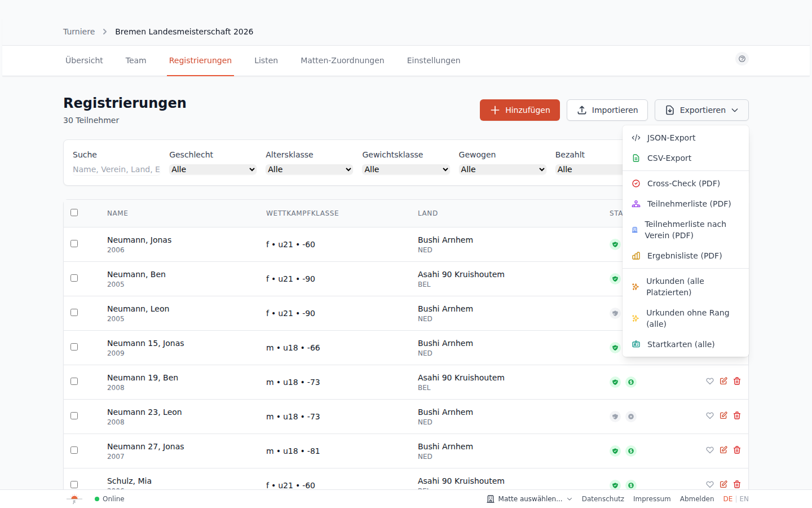Image resolution: width=812 pixels, height=508 pixels.
Task: Open the Datenschutz link
Action: click(603, 499)
